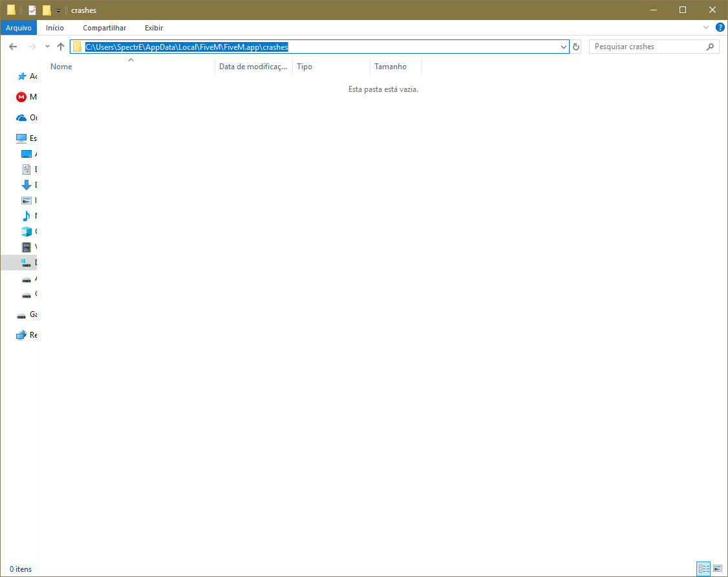Open the OneDrive cloud in sidebar
Screen dimensions: 728x577
click(21, 118)
